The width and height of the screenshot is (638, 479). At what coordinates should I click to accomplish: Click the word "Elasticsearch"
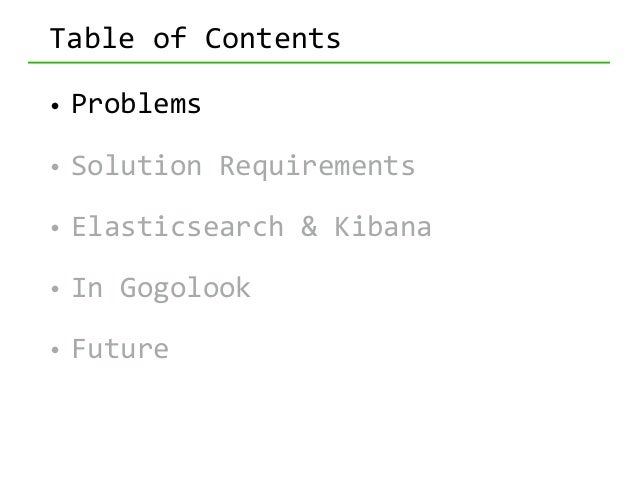coord(178,227)
